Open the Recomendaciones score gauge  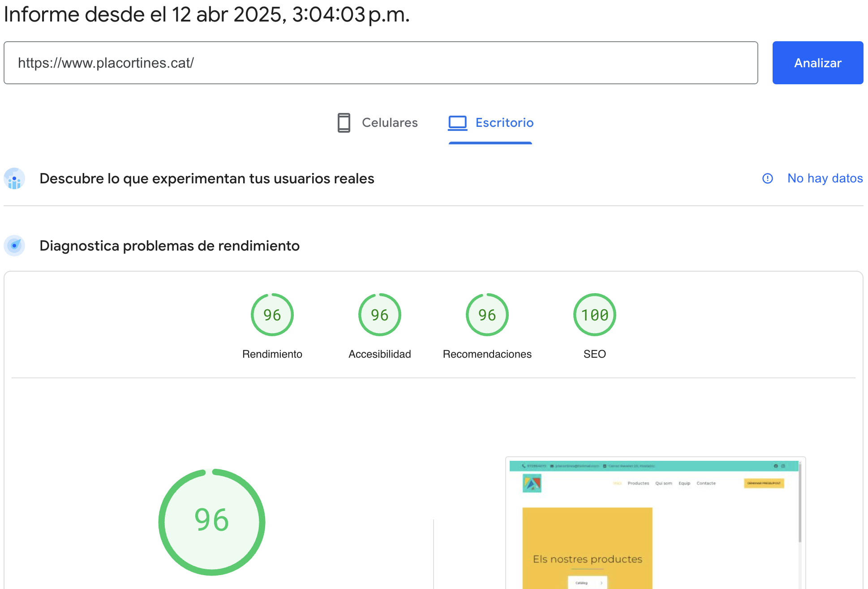click(x=487, y=315)
